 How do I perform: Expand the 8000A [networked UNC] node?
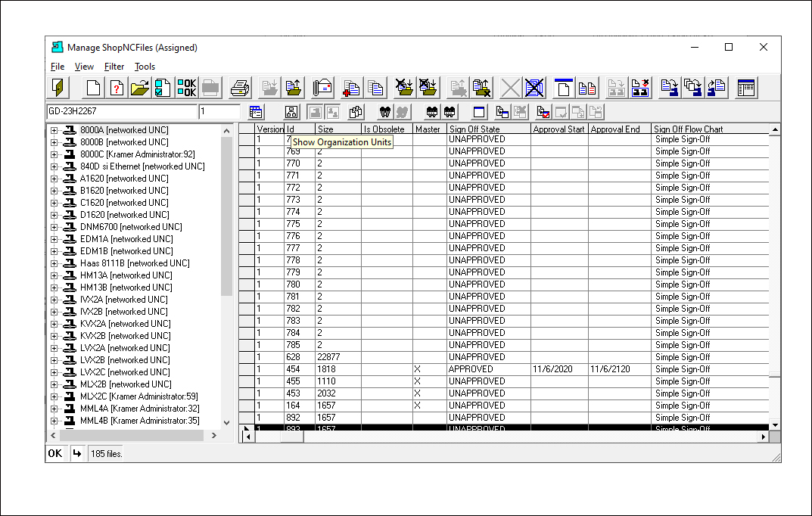(54, 130)
